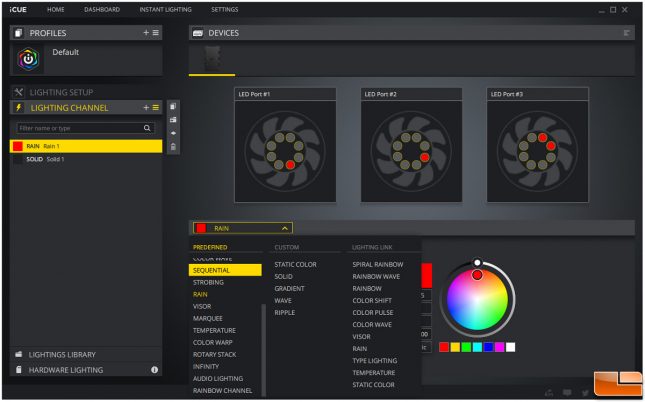Open the DASHBOARD tab
This screenshot has width=645, height=402.
click(x=102, y=9)
